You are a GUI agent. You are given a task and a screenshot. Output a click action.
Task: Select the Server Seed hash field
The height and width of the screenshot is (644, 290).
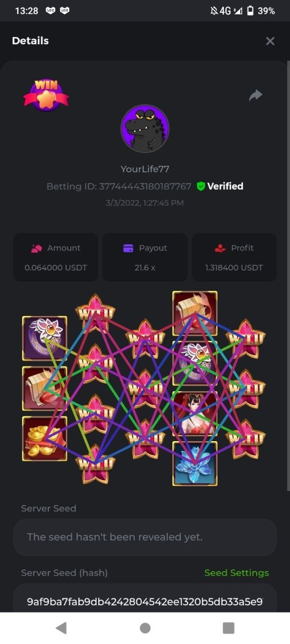145,600
